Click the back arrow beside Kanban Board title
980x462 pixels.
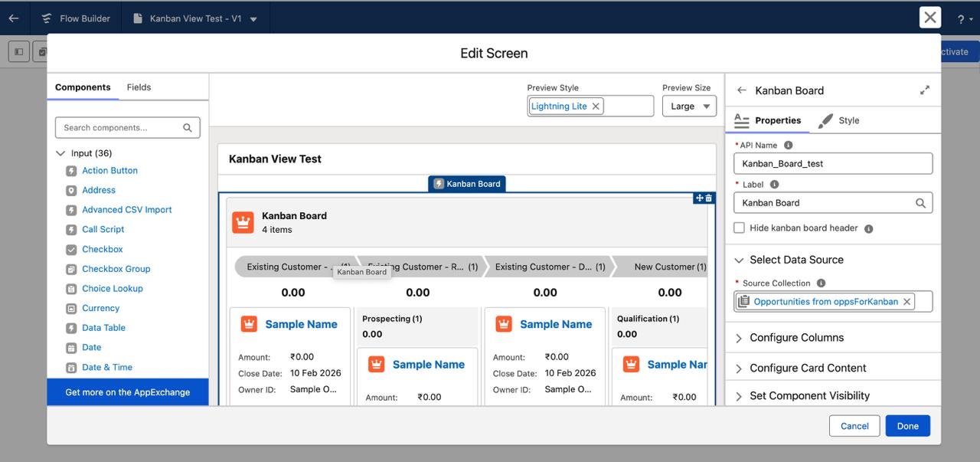click(741, 90)
